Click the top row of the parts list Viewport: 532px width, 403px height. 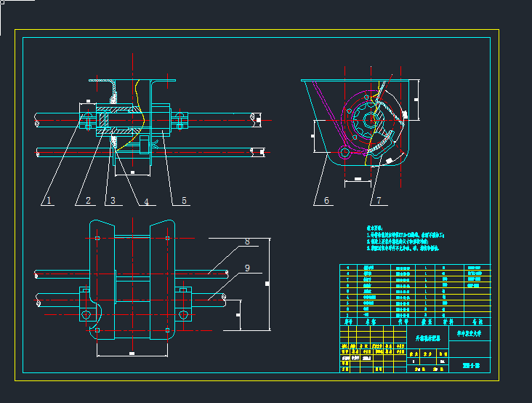click(x=415, y=268)
